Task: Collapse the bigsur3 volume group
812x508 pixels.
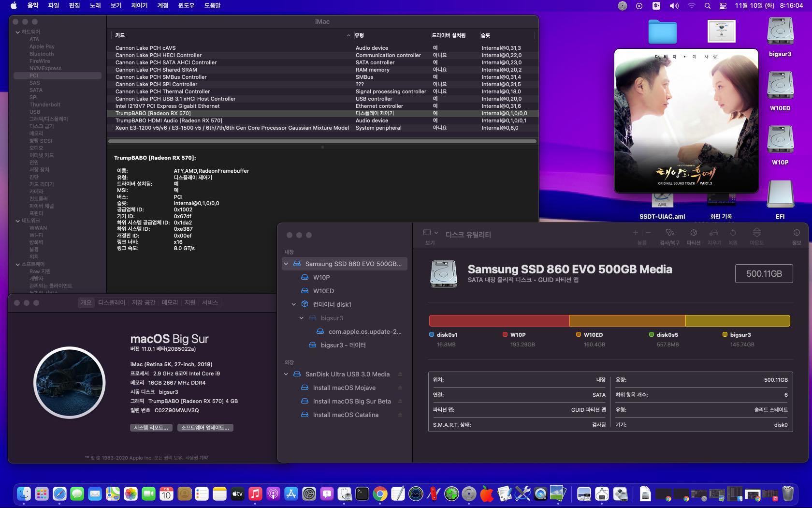Action: point(302,318)
